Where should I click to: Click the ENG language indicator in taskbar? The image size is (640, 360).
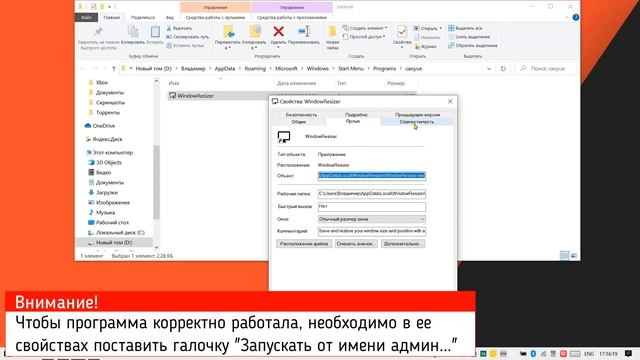[x=589, y=353]
